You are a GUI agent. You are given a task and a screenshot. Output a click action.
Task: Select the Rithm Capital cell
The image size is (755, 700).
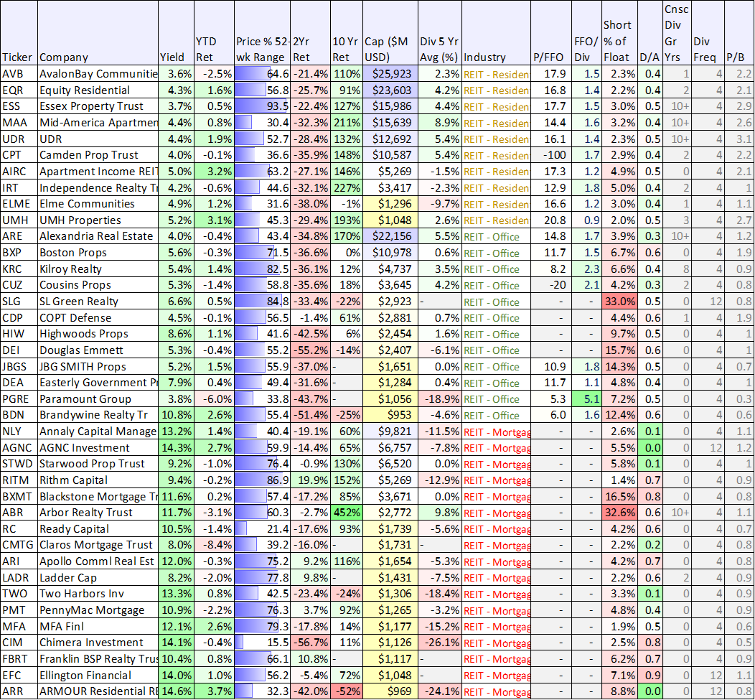(98, 480)
